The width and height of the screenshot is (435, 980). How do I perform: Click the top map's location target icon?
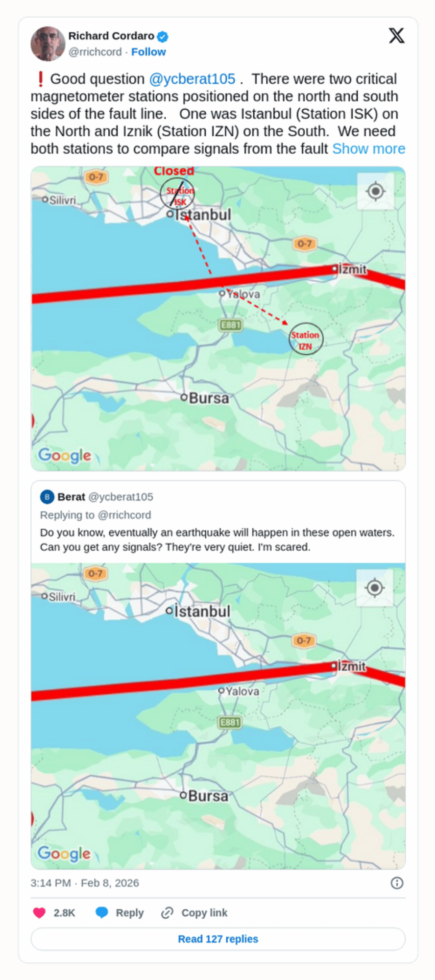(376, 191)
